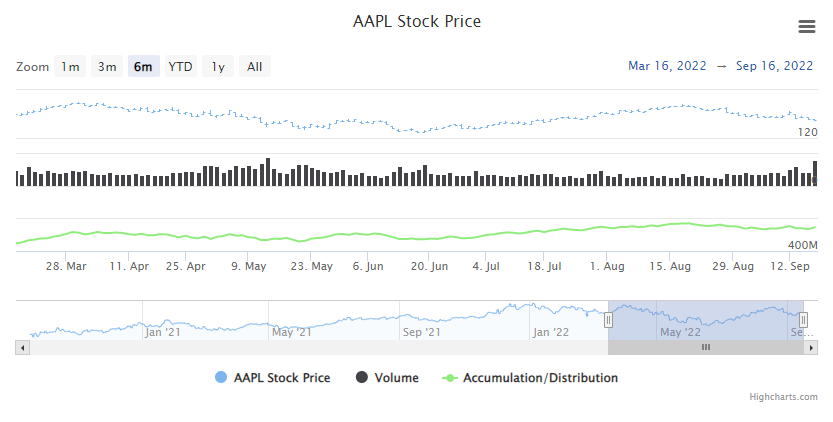Click the left navigator handle
The height and width of the screenshot is (422, 833).
[x=608, y=319]
